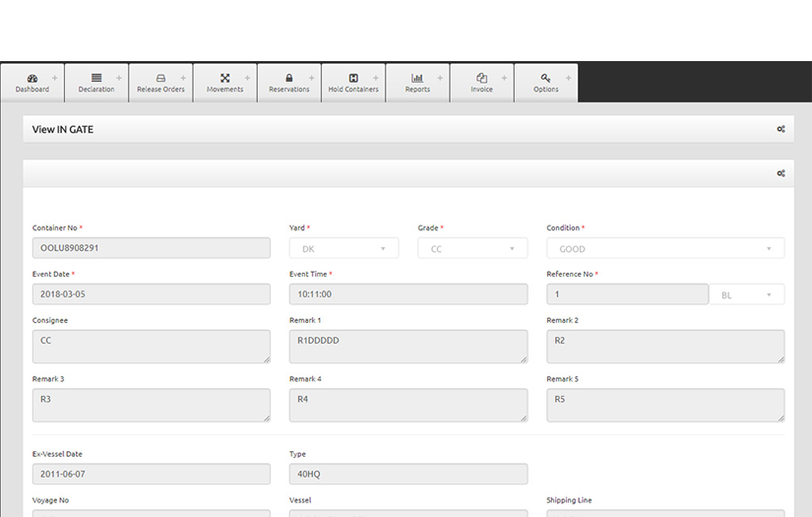
Task: Click the Remark 2 text area
Action: click(665, 347)
